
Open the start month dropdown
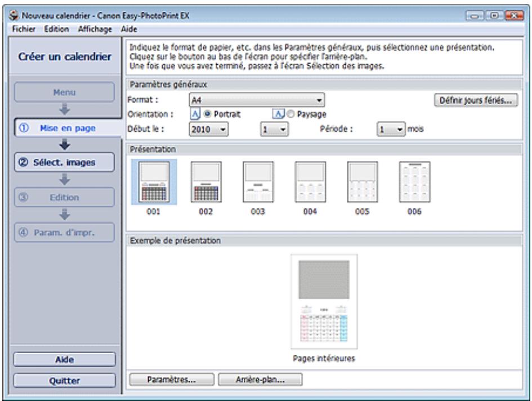point(274,130)
